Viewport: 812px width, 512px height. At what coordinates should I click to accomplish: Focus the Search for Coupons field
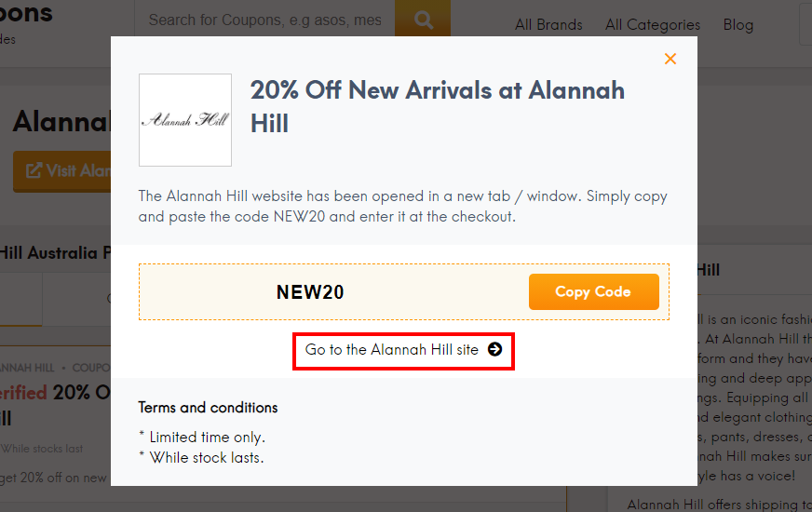pos(264,20)
